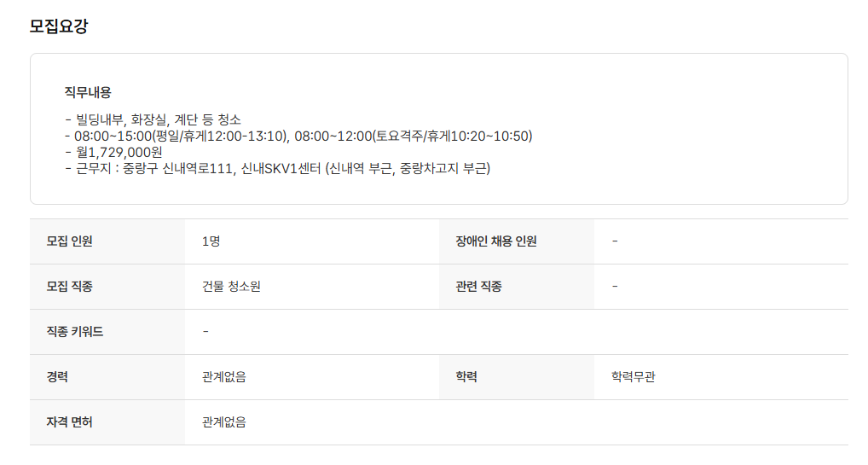Screen dimensions: 868x465
Task: Click the 경력 label cell
Action: pyautogui.click(x=58, y=377)
